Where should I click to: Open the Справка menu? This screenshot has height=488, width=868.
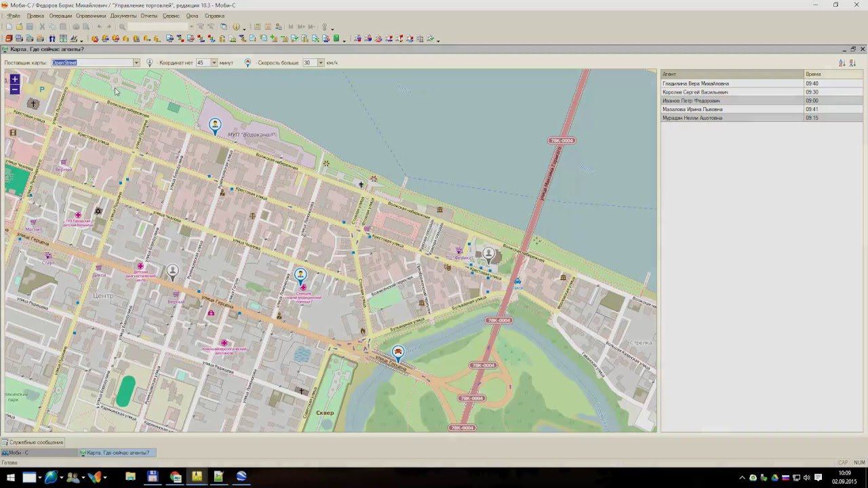[x=214, y=16]
